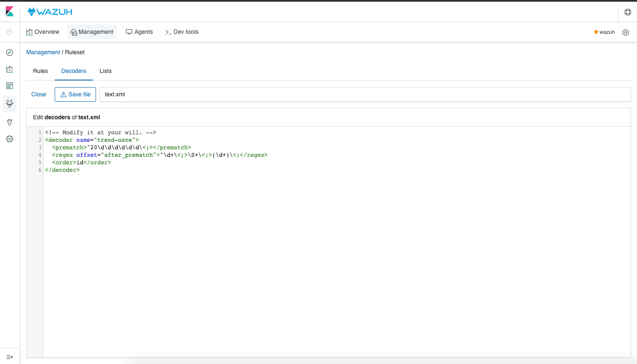This screenshot has width=637, height=364.
Task: Expand the collapsed navigation sidebar
Action: coord(10,357)
